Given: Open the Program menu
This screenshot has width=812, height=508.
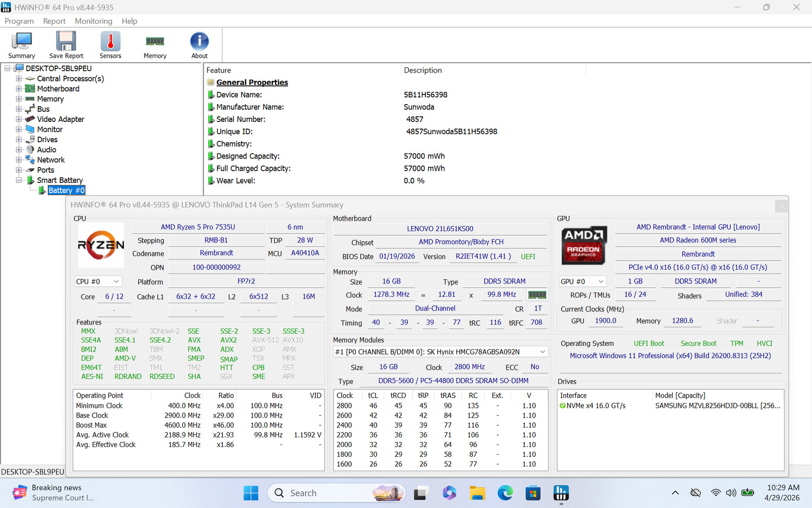Looking at the screenshot, I should pyautogui.click(x=19, y=21).
